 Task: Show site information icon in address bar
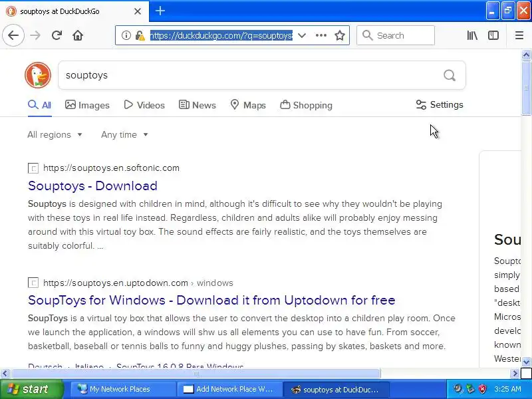(126, 35)
